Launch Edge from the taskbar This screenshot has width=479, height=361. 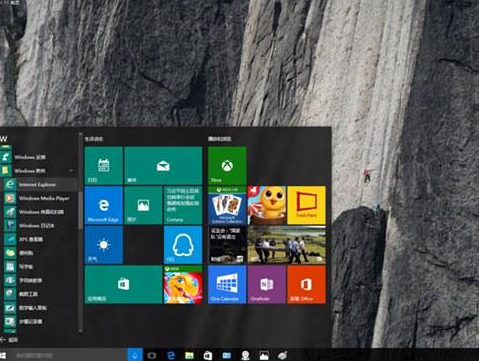[x=171, y=355]
